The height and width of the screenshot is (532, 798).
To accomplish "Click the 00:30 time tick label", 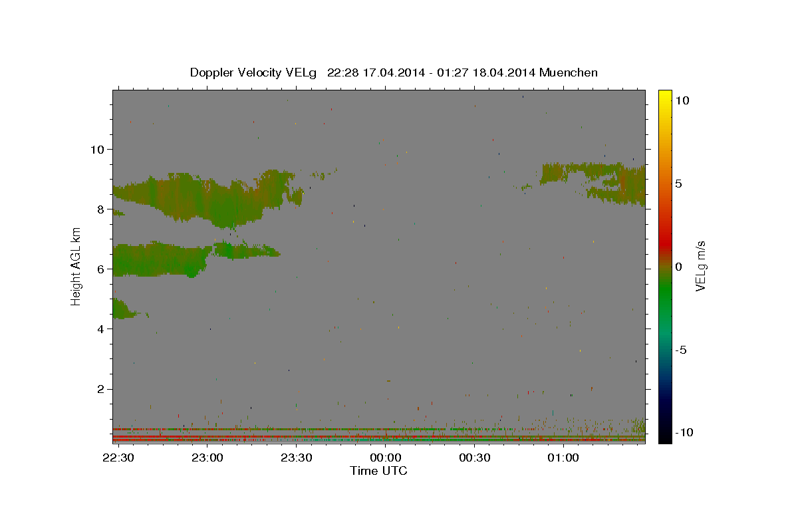I will click(474, 458).
